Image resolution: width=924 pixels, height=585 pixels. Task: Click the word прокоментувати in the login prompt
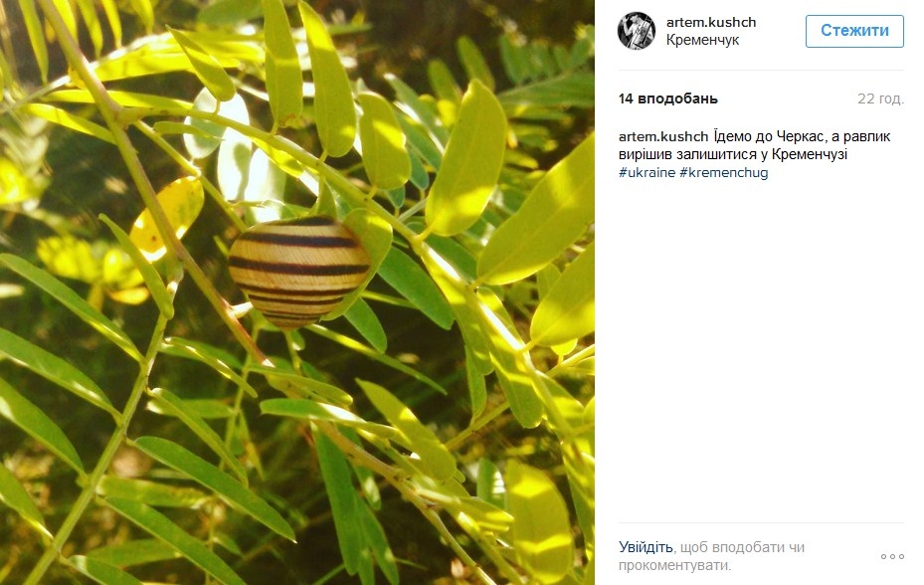[x=674, y=565]
